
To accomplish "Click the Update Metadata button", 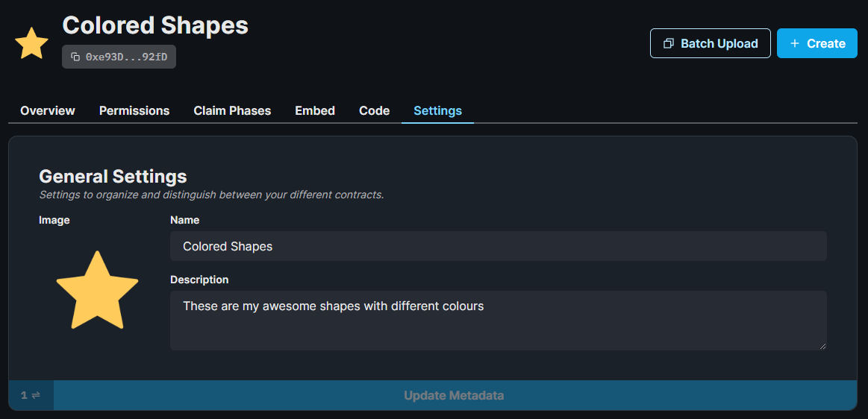I will coord(454,395).
